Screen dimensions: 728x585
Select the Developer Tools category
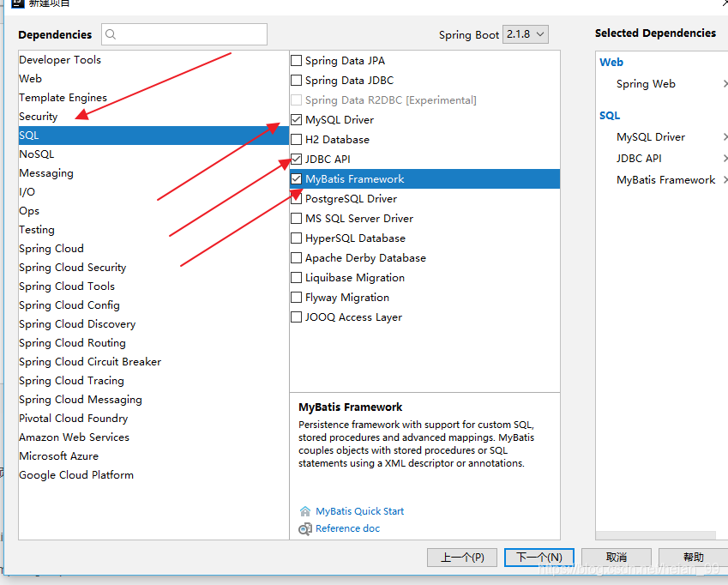pyautogui.click(x=60, y=60)
